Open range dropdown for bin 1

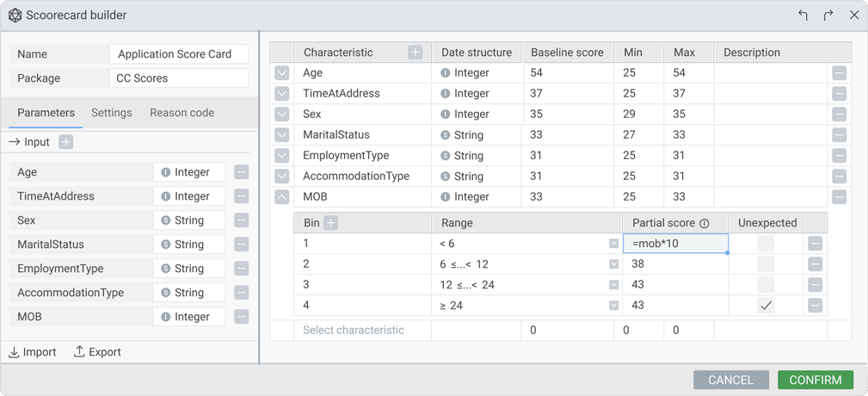(x=613, y=244)
